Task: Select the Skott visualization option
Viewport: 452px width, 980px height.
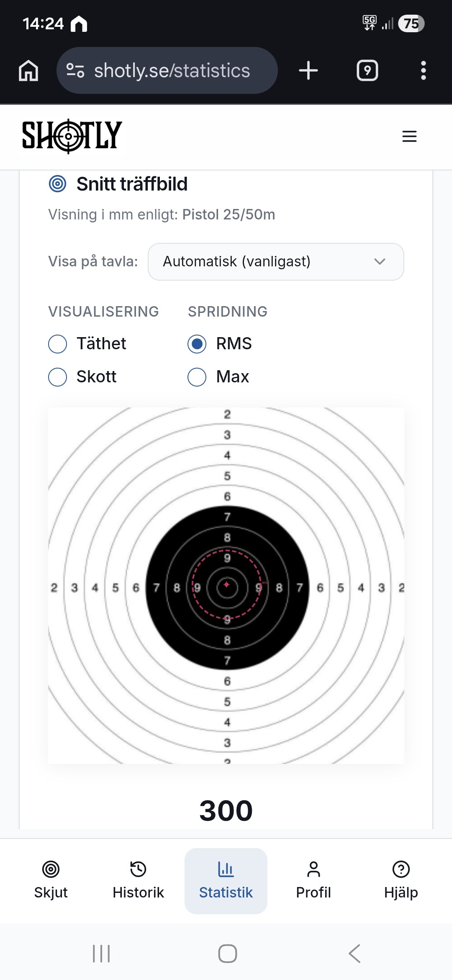Action: (58, 377)
